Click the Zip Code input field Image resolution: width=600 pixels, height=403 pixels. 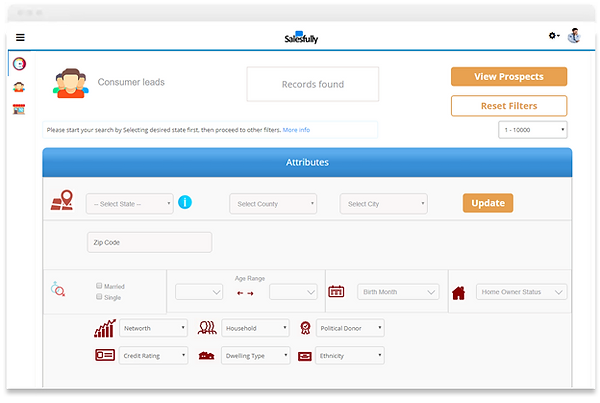(150, 242)
